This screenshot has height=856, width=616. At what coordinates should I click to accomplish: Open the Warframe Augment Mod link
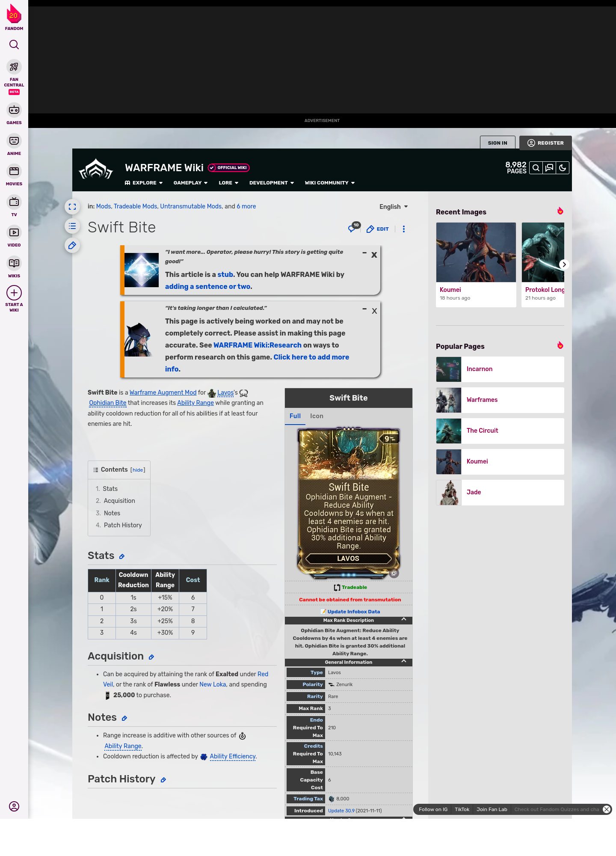coord(163,392)
